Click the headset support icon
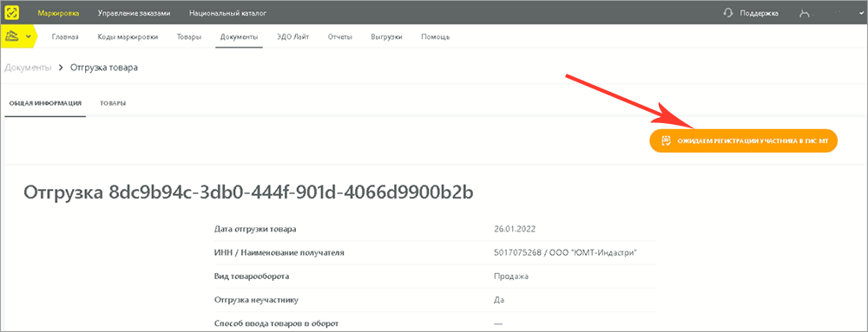868x332 pixels. (x=728, y=13)
